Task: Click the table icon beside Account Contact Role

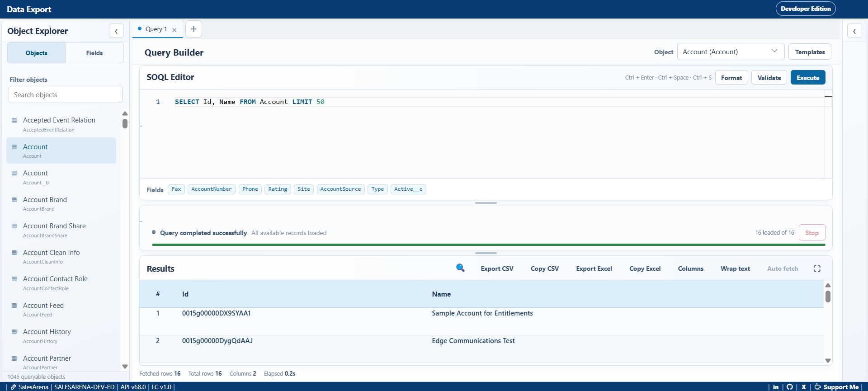Action: coord(14,279)
